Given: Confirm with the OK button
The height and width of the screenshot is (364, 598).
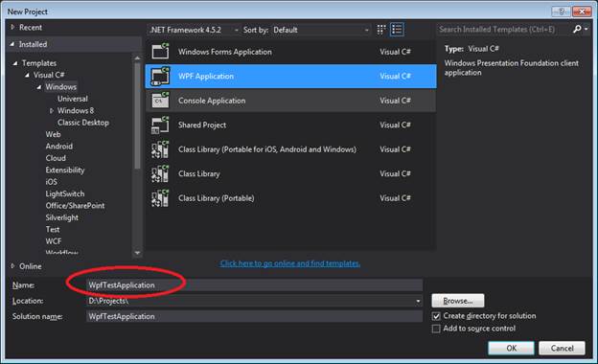Looking at the screenshot, I should pos(511,348).
